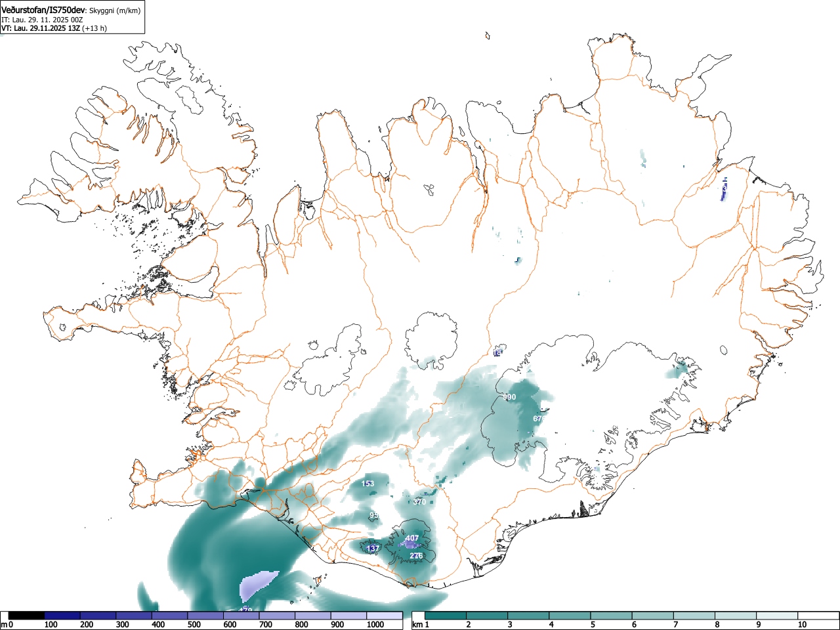Click the VT valid time line 13Z
840x630 pixels.
pyautogui.click(x=54, y=28)
